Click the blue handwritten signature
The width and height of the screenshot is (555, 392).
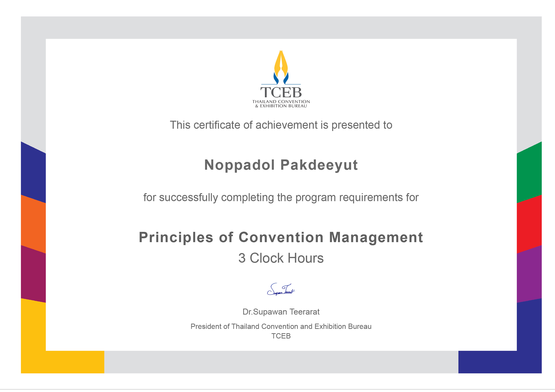pos(281,289)
